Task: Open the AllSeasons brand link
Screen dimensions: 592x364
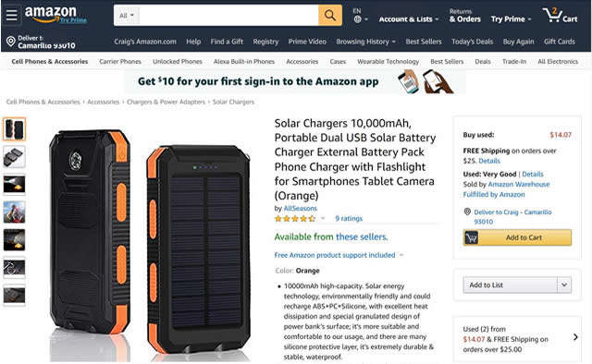Action: (300, 208)
